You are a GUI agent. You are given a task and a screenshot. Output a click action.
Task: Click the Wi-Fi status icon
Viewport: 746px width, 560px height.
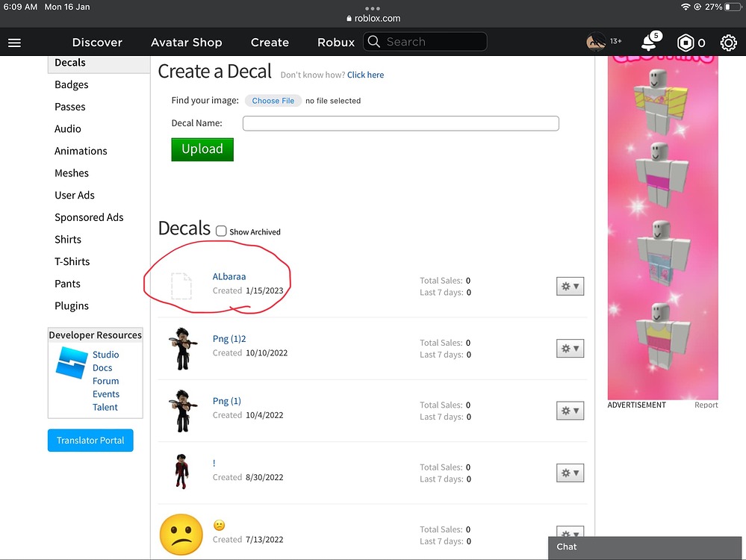[x=685, y=7]
